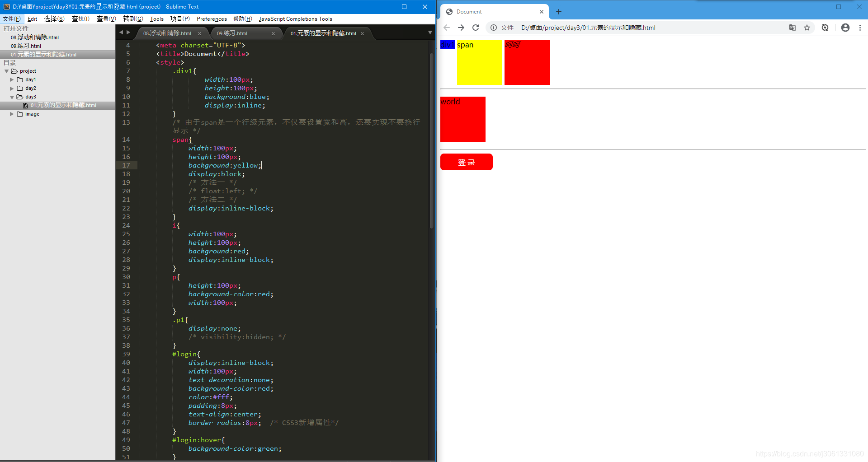Close the 01.元素的显示和隐藏.html editor tab
Screen dimensions: 868x462
click(x=362, y=33)
